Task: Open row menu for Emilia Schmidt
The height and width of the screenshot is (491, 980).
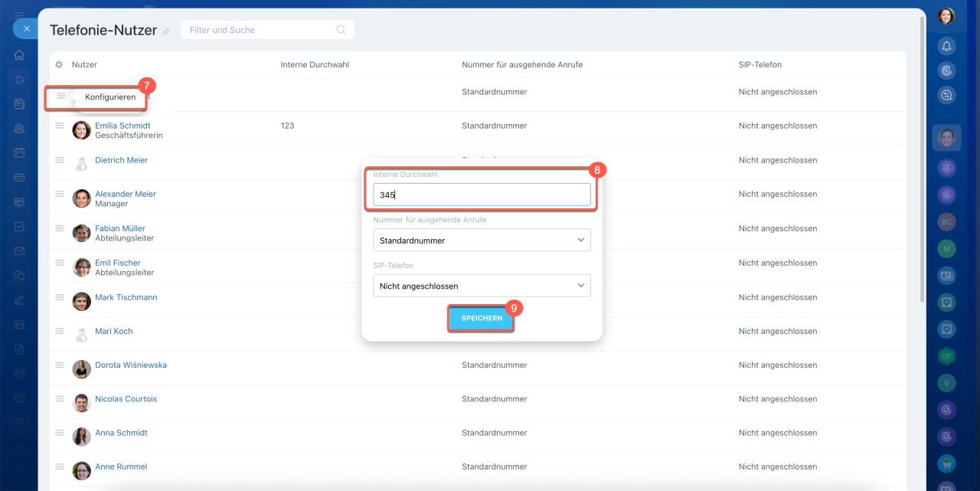Action: coord(60,126)
